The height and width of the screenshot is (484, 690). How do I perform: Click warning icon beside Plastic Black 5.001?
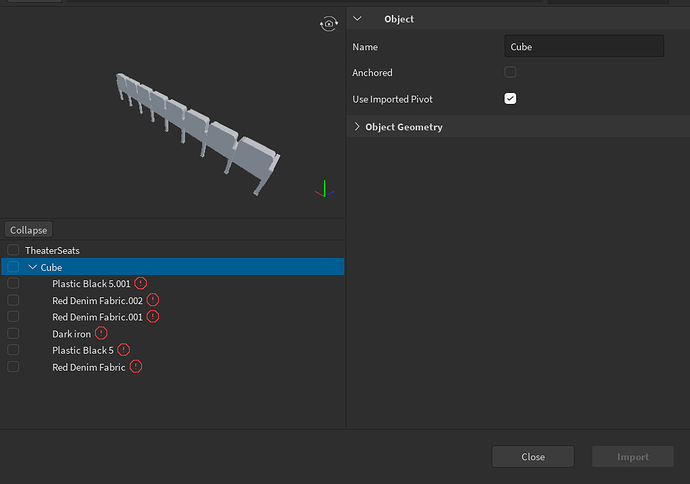click(x=140, y=284)
